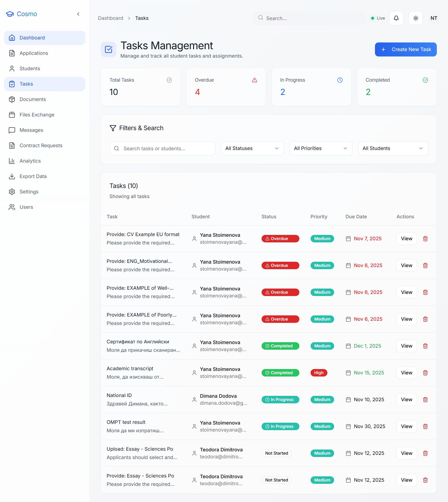Image resolution: width=448 pixels, height=502 pixels.
Task: Toggle light/dark theme sun icon
Action: point(416,18)
